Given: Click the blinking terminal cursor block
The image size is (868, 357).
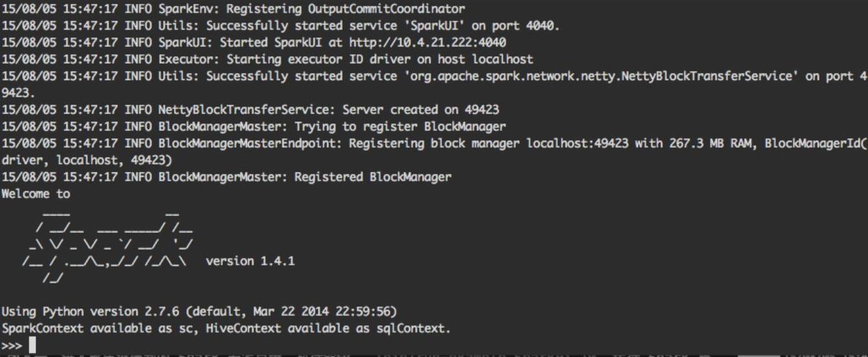Looking at the screenshot, I should click(32, 346).
